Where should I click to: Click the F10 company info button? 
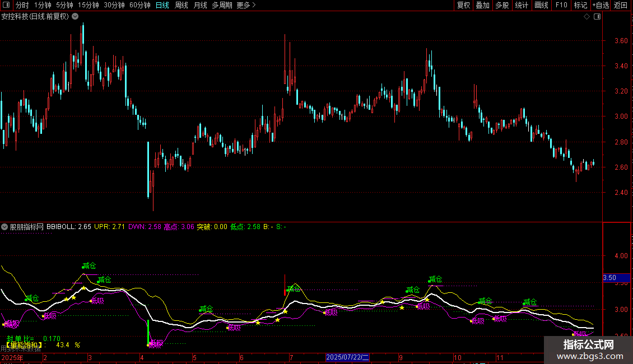coord(561,6)
